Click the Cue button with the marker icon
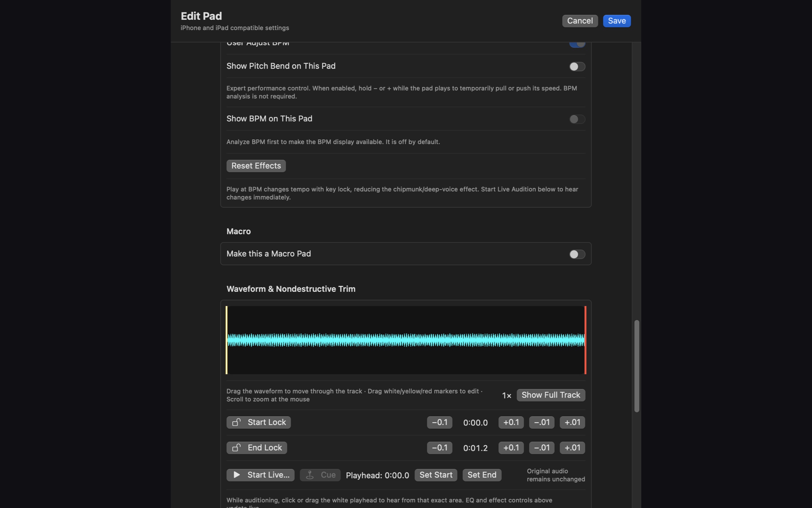The height and width of the screenshot is (508, 812). (320, 475)
